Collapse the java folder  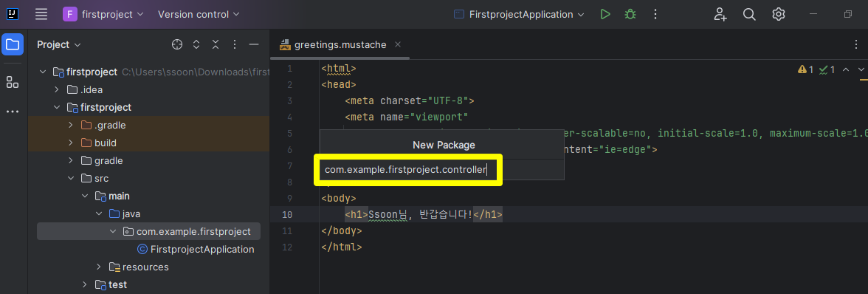coord(99,213)
